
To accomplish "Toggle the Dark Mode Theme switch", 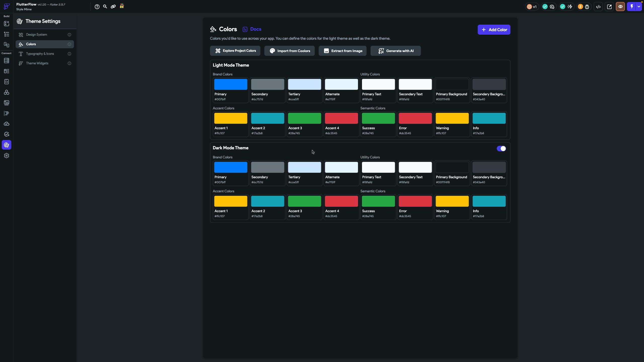I will (501, 149).
